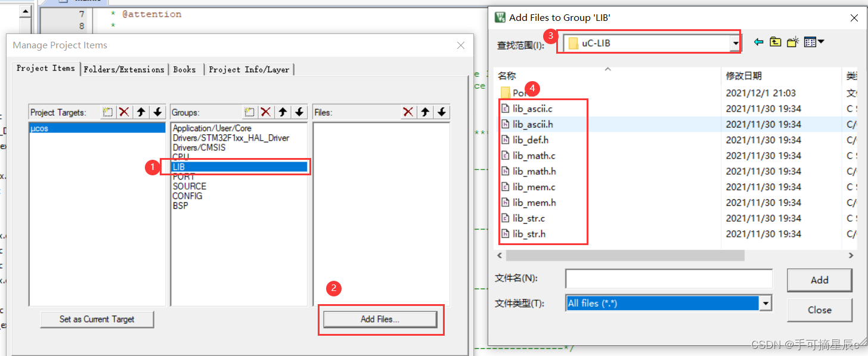Screen dimensions: 868x356
Task: Open file type dropdown All files
Action: [x=766, y=304]
